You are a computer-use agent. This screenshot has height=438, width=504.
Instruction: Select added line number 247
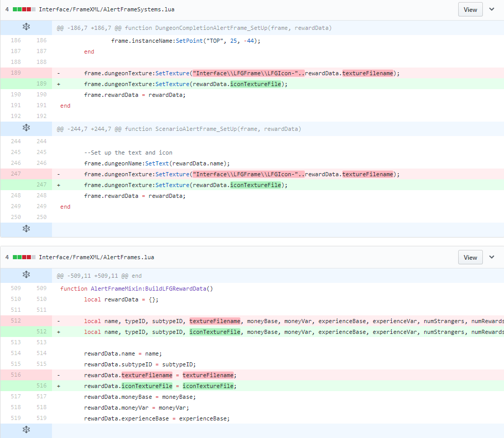click(42, 184)
